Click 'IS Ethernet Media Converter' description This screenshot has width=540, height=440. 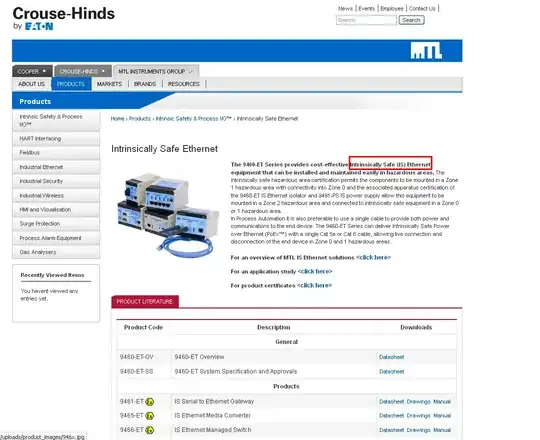[212, 416]
